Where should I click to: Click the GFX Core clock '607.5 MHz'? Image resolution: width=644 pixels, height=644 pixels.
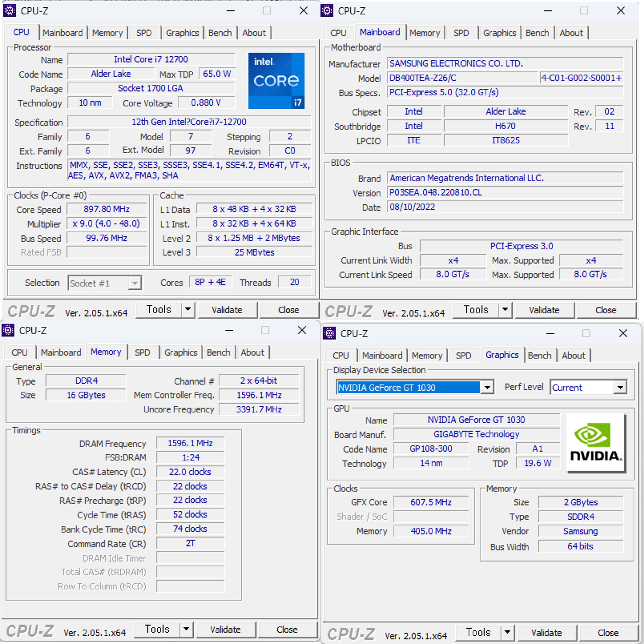pyautogui.click(x=431, y=502)
